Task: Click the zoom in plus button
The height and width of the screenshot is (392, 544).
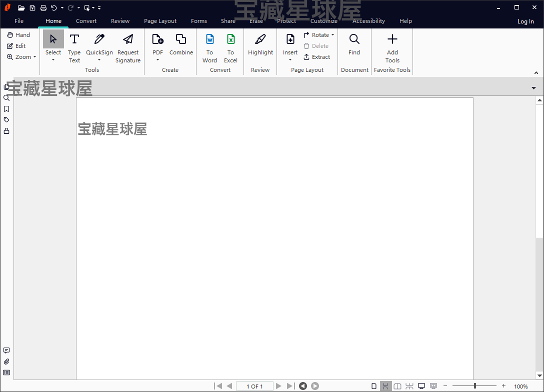Action: (503, 386)
